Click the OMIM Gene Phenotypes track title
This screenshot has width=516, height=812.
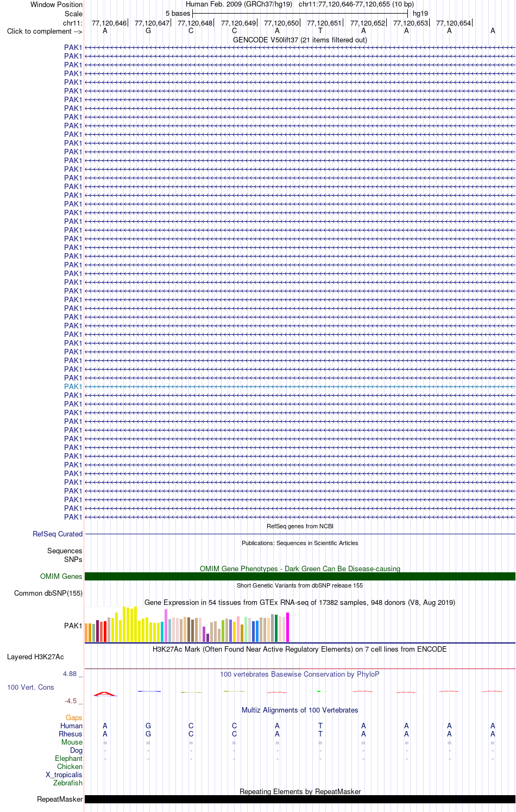pos(300,569)
